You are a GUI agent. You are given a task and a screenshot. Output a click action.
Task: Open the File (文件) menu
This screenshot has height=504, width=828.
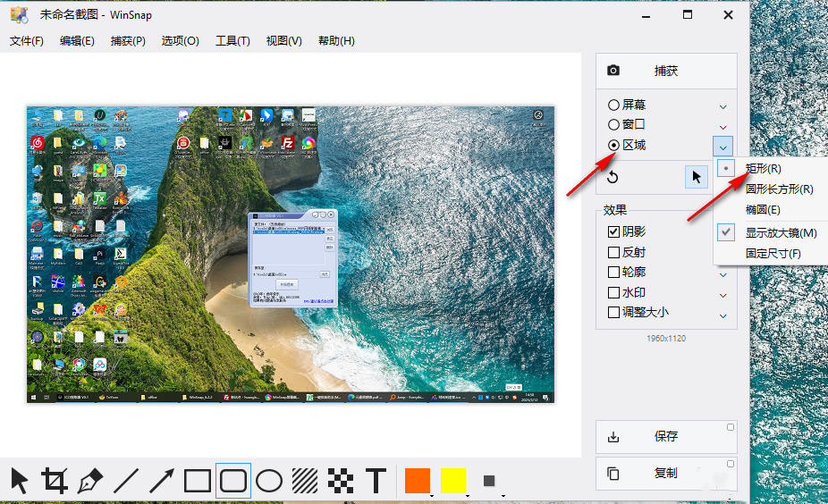coord(27,40)
